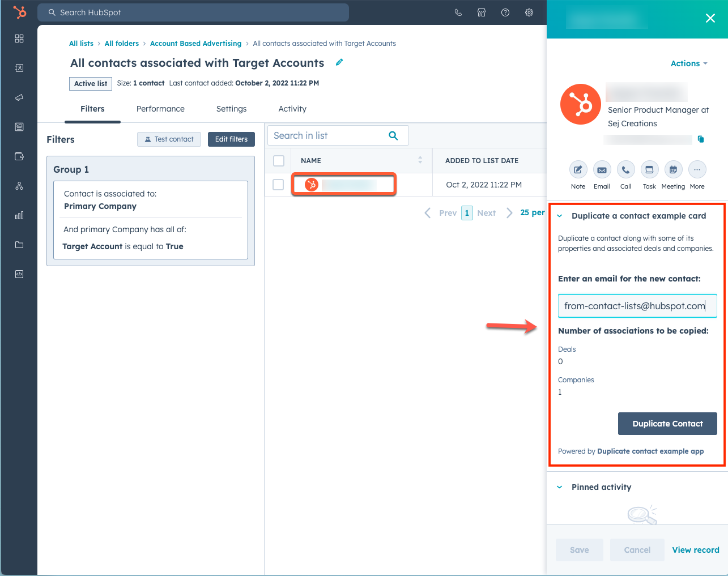
Task: Click the Test contact button
Action: point(169,139)
